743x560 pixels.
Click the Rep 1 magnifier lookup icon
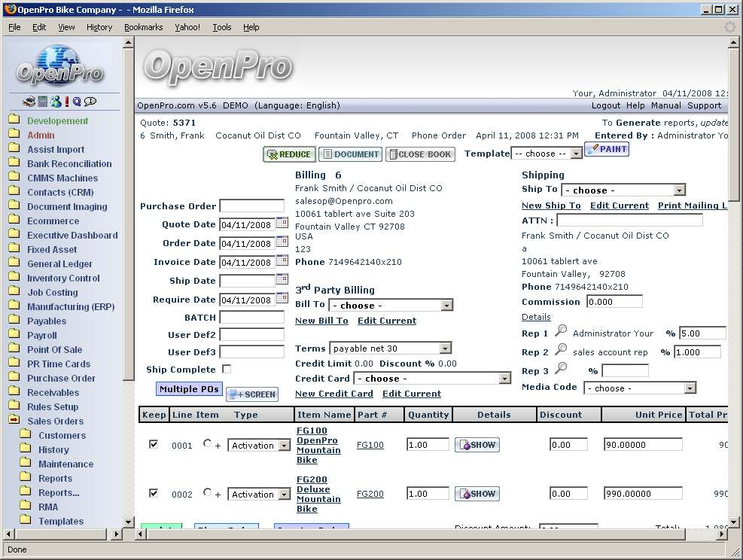pyautogui.click(x=561, y=331)
